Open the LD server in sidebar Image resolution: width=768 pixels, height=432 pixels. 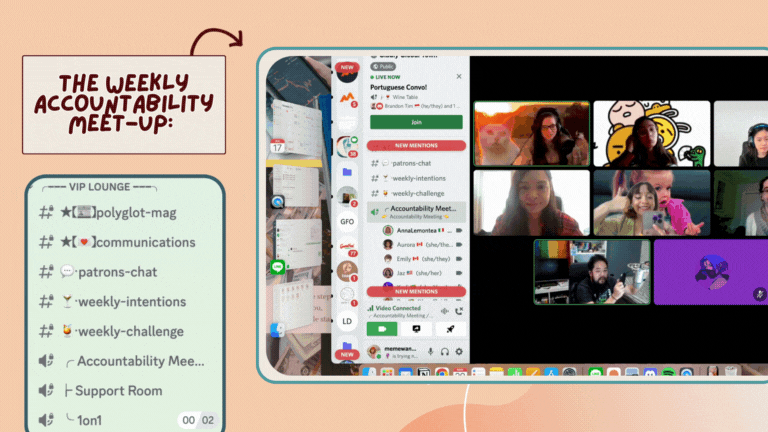pos(347,321)
